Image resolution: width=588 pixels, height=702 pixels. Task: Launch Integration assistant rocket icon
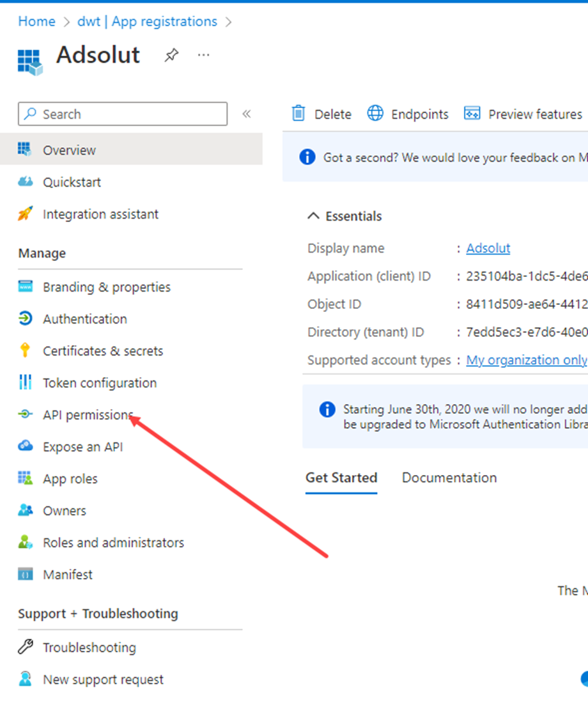click(25, 214)
